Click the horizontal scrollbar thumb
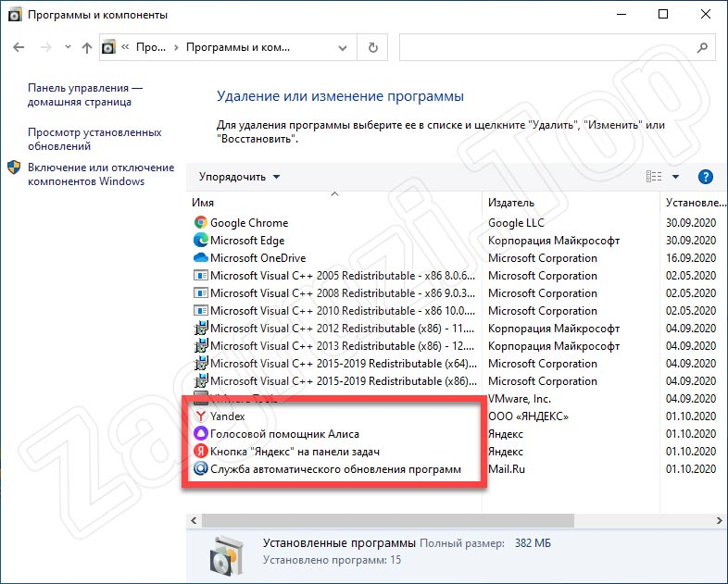 coord(388,521)
